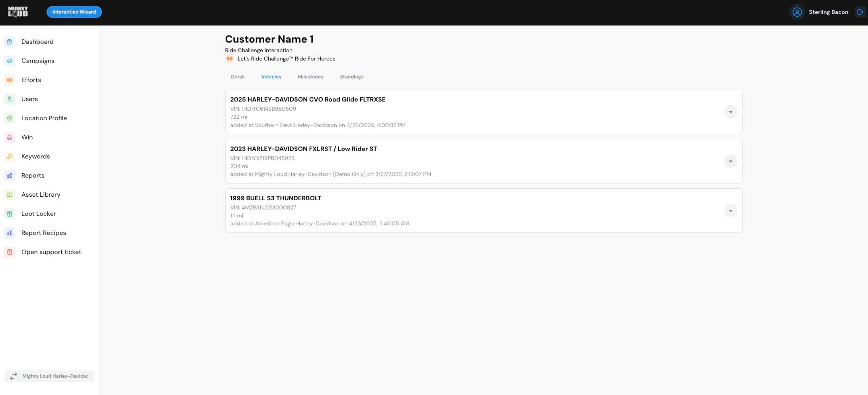Screen dimensions: 868x395
Task: Select Open support ticket
Action: tap(51, 252)
